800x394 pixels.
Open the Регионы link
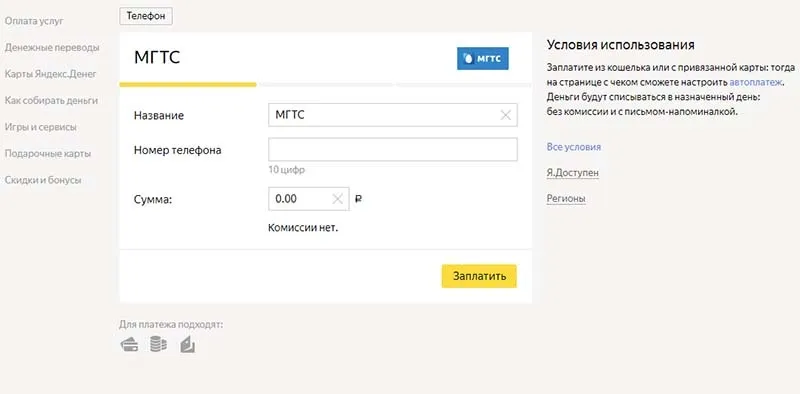566,199
